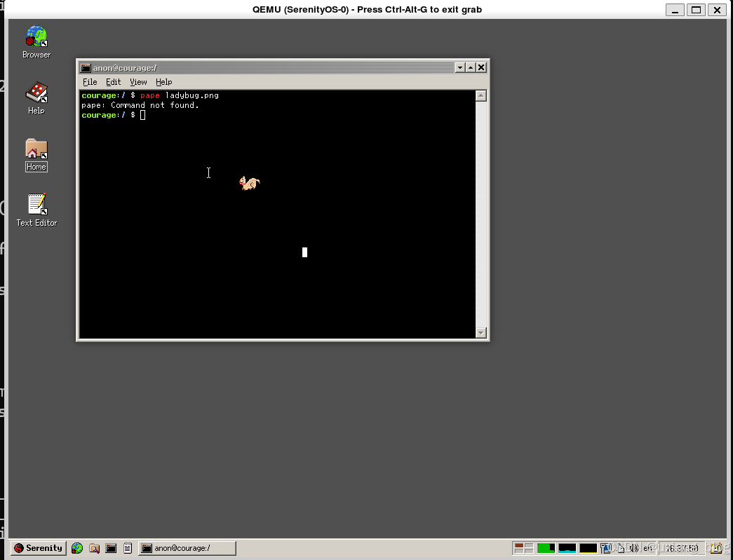Click the 'en' keyboard layout indicator
The height and width of the screenshot is (560, 733).
(x=648, y=548)
